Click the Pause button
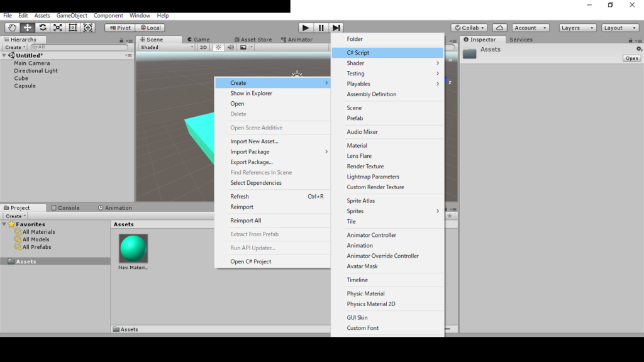This screenshot has width=644, height=362. click(321, 28)
